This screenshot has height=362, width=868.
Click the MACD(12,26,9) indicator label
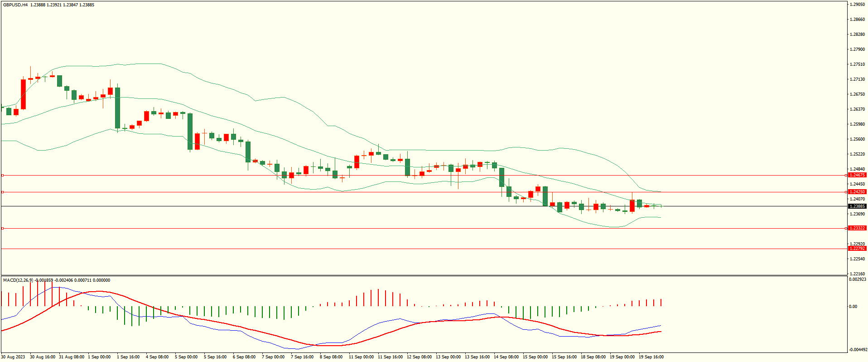pos(18,280)
